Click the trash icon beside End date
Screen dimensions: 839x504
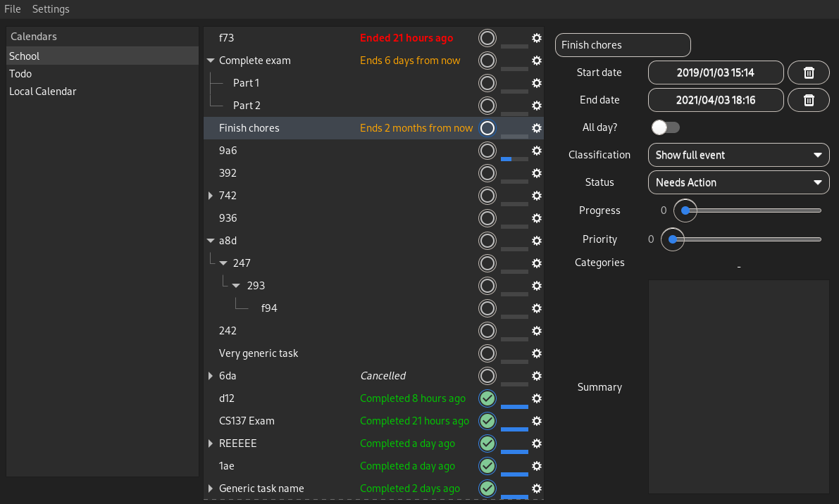(x=808, y=99)
